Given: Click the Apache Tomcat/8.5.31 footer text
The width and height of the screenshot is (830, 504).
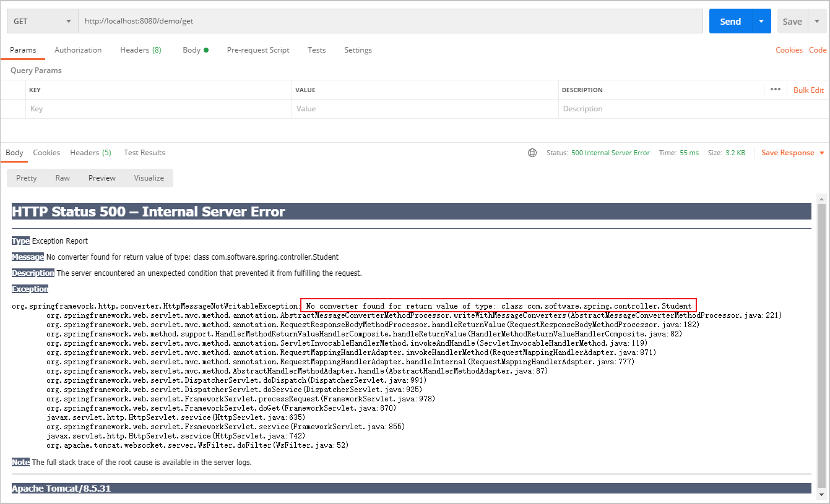Looking at the screenshot, I should [61, 489].
